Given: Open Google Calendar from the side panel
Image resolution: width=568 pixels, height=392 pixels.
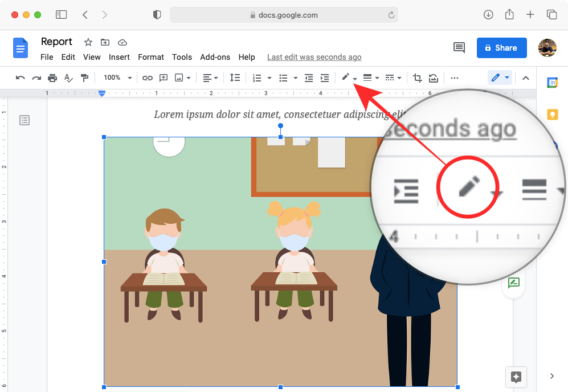Looking at the screenshot, I should [x=551, y=82].
